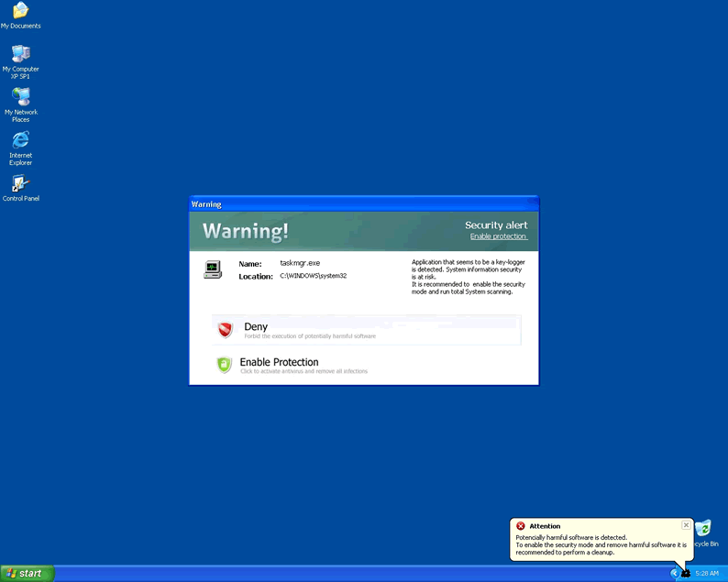728x582 pixels.
Task: Expand hidden system tray icons arrow
Action: click(675, 573)
